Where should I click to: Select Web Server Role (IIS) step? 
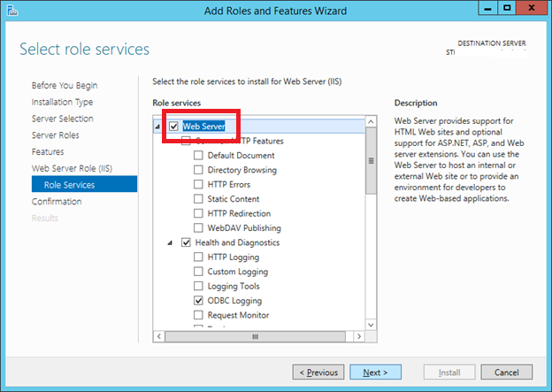coord(72,168)
